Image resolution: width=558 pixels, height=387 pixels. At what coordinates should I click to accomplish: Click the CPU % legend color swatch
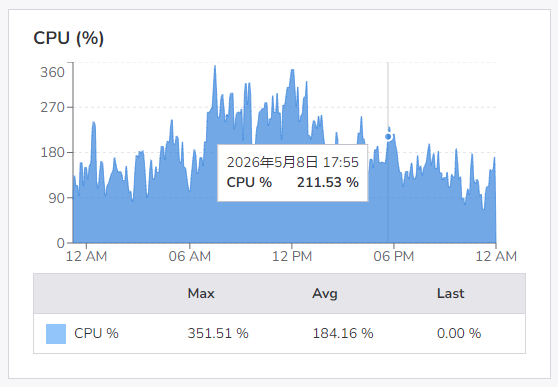56,334
